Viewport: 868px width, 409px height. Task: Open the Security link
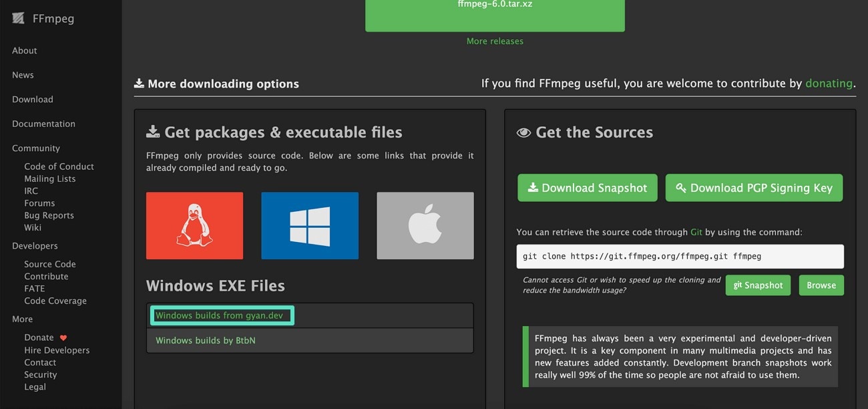41,374
